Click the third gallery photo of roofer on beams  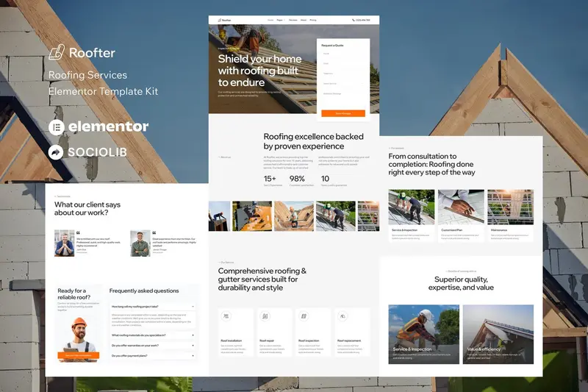click(x=294, y=216)
